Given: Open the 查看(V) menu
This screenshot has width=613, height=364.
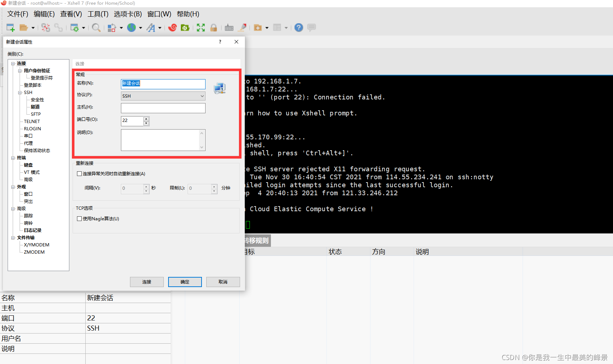Looking at the screenshot, I should pyautogui.click(x=71, y=14).
